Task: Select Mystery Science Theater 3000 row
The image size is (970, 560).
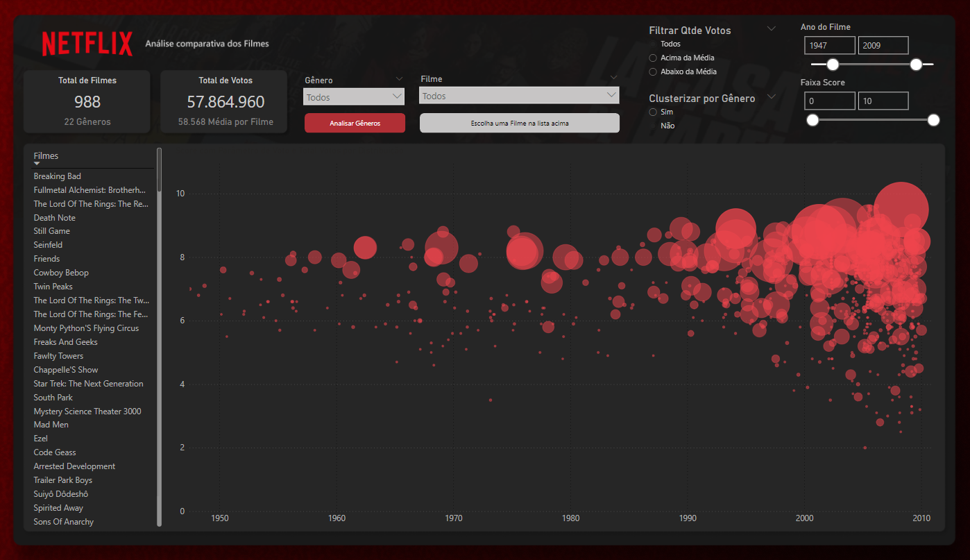Action: pos(87,411)
